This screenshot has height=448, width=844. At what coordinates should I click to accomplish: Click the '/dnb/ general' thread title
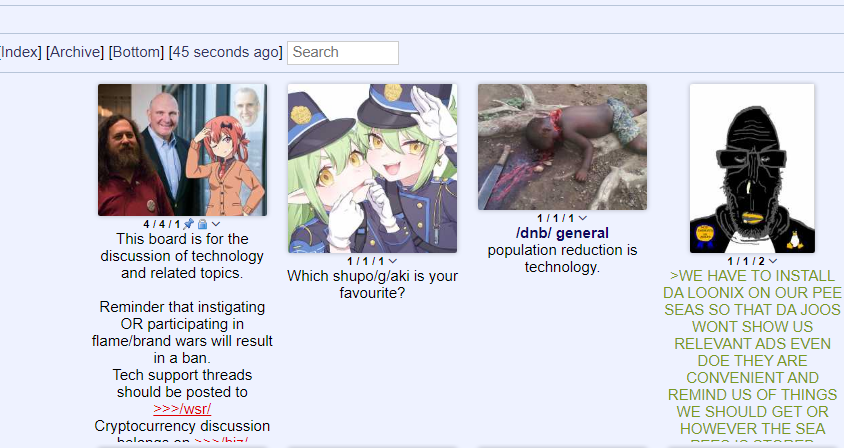click(x=562, y=233)
